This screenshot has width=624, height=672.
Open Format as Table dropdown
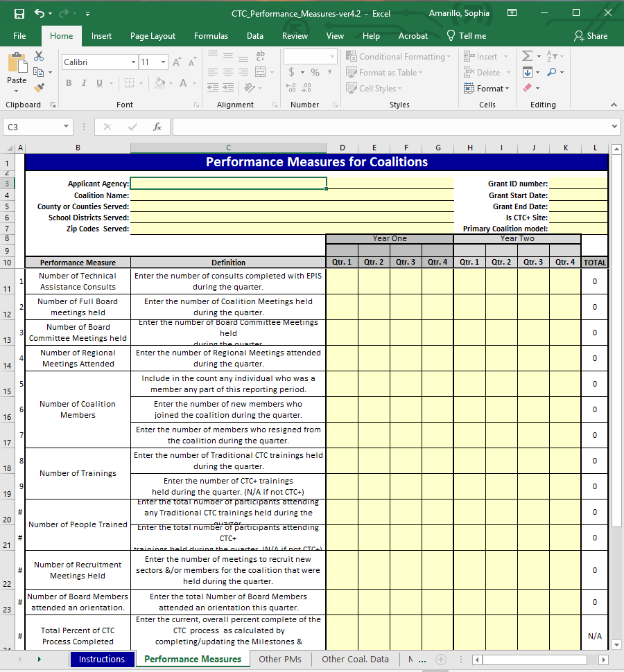pos(384,73)
